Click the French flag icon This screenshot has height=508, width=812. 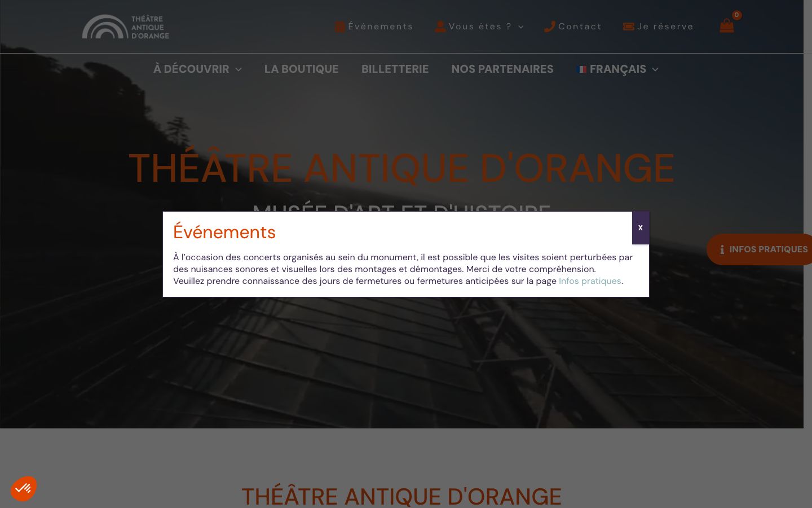point(582,69)
